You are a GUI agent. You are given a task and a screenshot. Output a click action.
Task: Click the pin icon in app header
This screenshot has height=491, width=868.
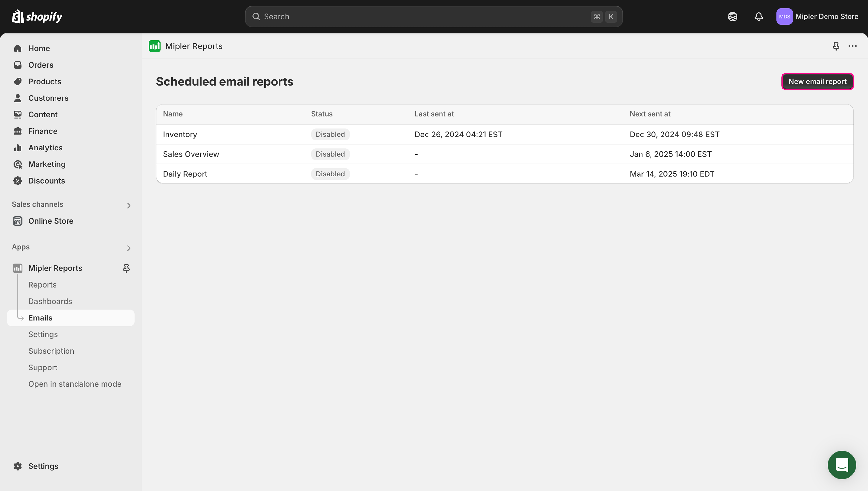point(836,46)
